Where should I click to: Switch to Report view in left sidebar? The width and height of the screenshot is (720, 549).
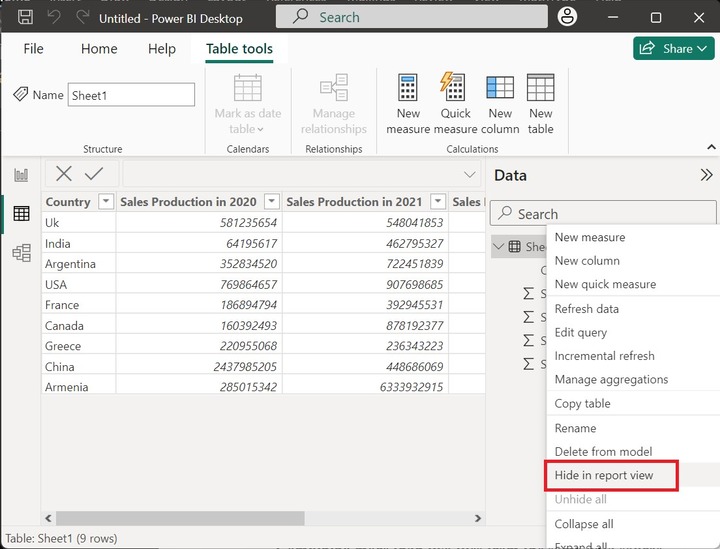pos(21,175)
